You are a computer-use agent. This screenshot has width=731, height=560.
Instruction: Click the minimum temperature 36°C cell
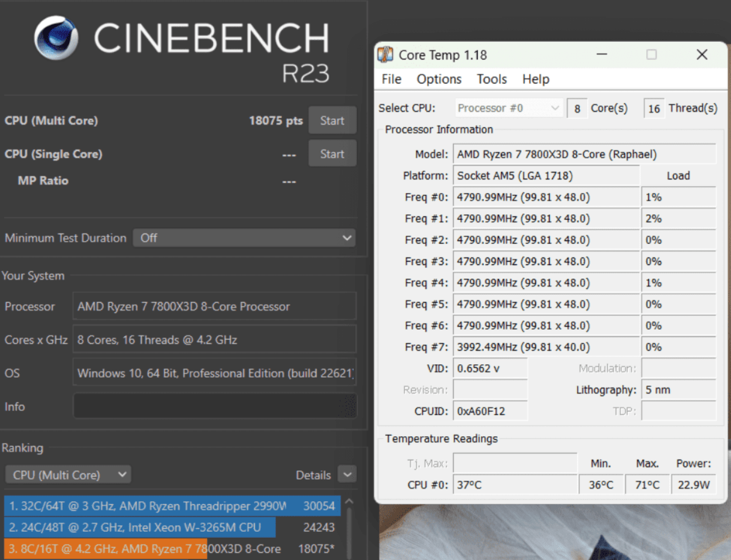[x=601, y=485]
